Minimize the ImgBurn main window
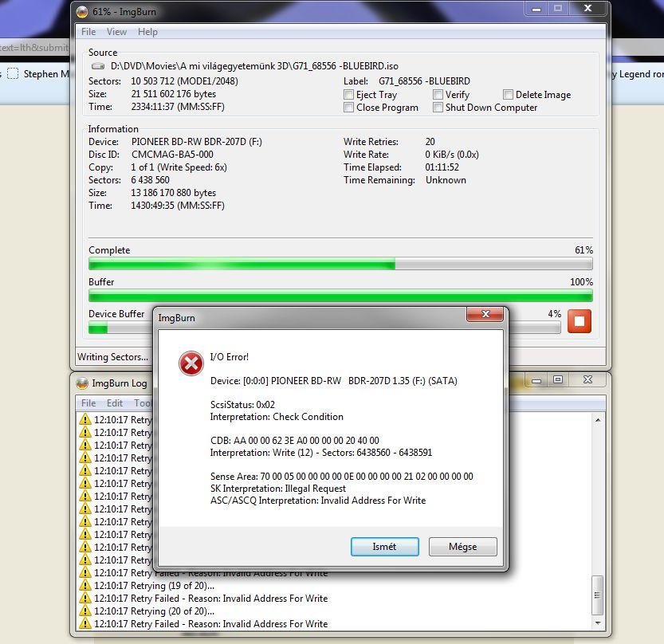The image size is (664, 644). coord(536,9)
